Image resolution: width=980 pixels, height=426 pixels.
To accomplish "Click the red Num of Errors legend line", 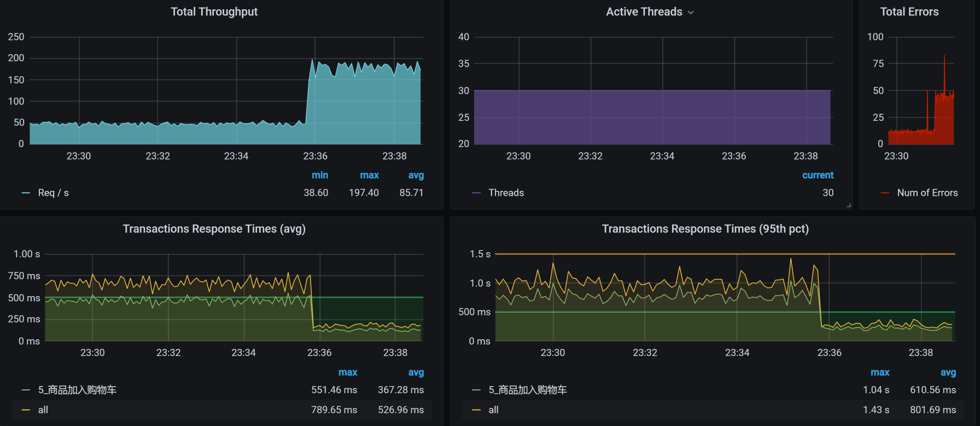I will click(x=885, y=193).
